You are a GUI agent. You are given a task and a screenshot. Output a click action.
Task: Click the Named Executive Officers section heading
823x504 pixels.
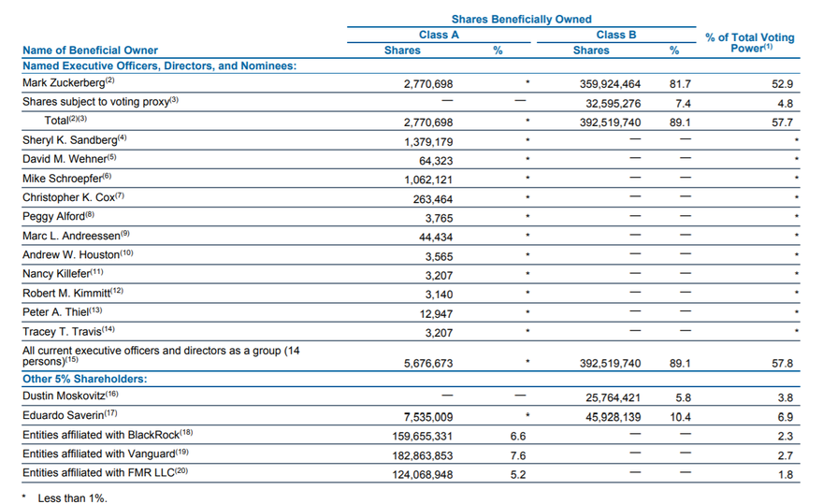coord(159,65)
